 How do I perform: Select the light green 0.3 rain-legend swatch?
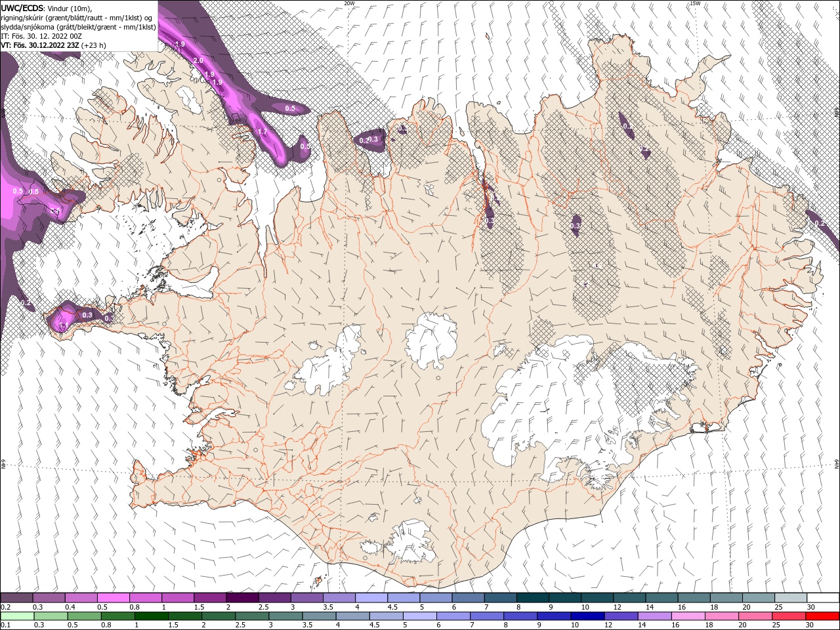[51, 616]
